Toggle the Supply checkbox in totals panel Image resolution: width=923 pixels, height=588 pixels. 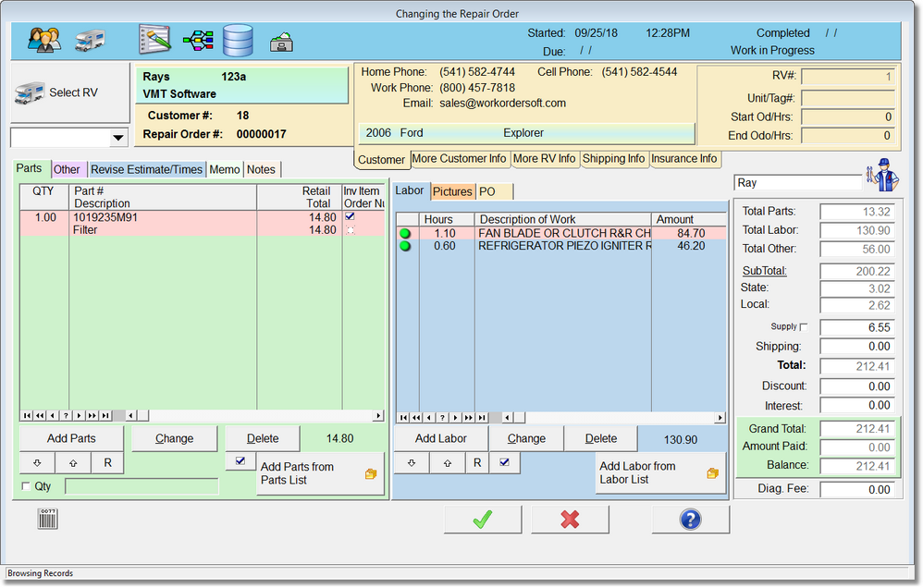point(803,327)
